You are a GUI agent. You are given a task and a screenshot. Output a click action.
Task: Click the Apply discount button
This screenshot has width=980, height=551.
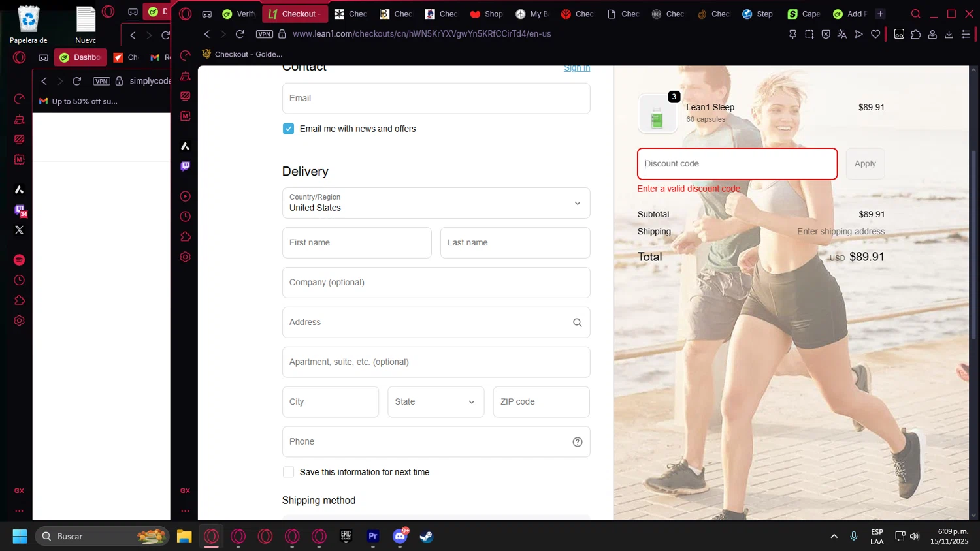[865, 164]
